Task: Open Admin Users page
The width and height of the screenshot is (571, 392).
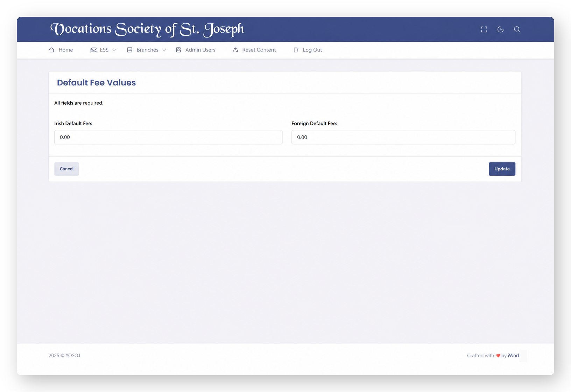Action: [x=196, y=50]
